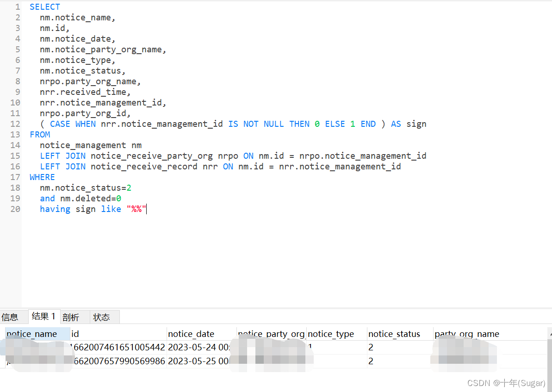
Task: Click the notice_status column header
Action: click(394, 334)
